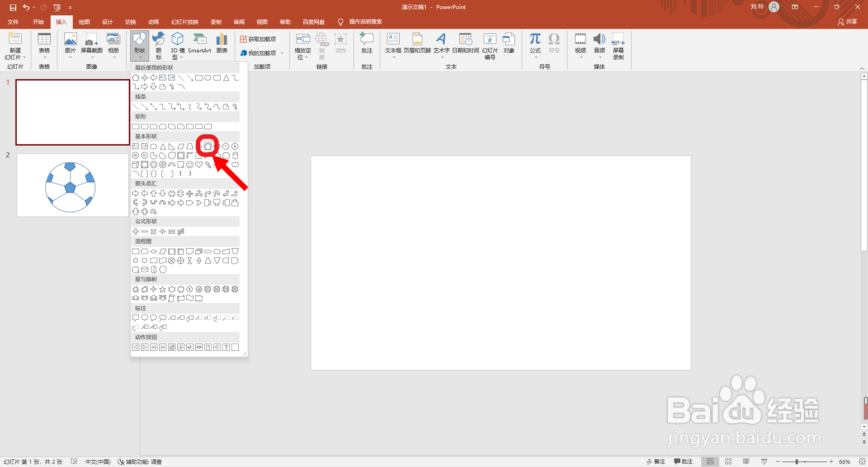Expand the 屏幕截图 screenshot dropdown

point(92,57)
